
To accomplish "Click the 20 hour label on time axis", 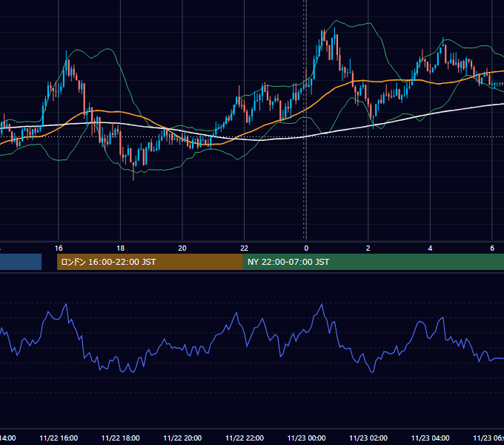I will [182, 248].
